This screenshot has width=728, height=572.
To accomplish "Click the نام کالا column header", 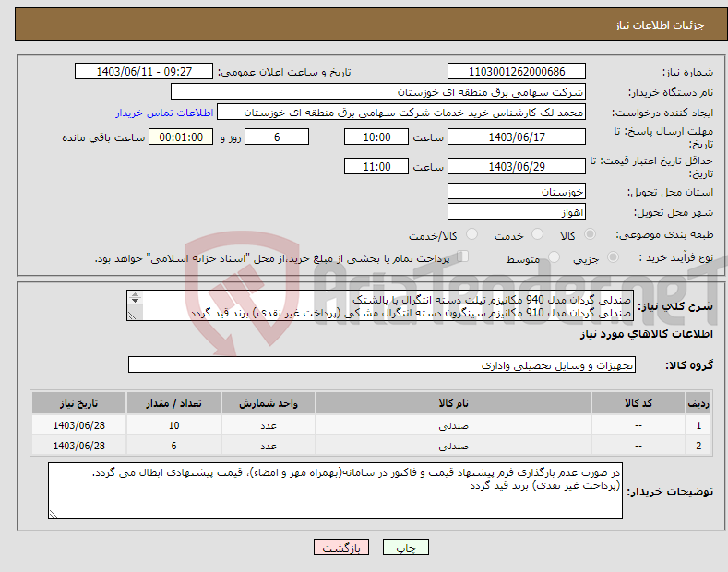I will click(x=453, y=403).
